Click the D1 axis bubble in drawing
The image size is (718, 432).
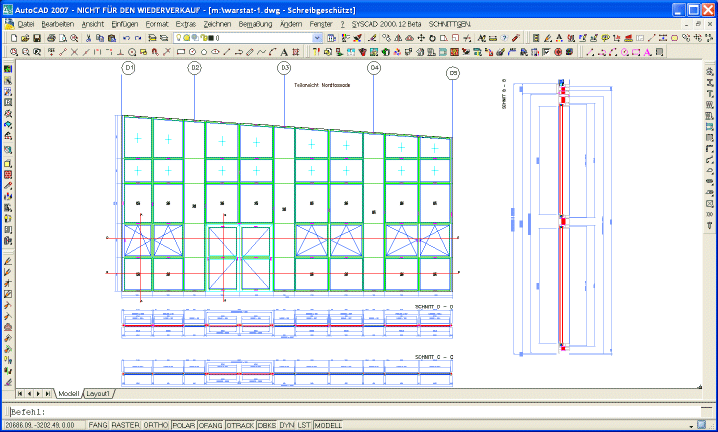[129, 68]
